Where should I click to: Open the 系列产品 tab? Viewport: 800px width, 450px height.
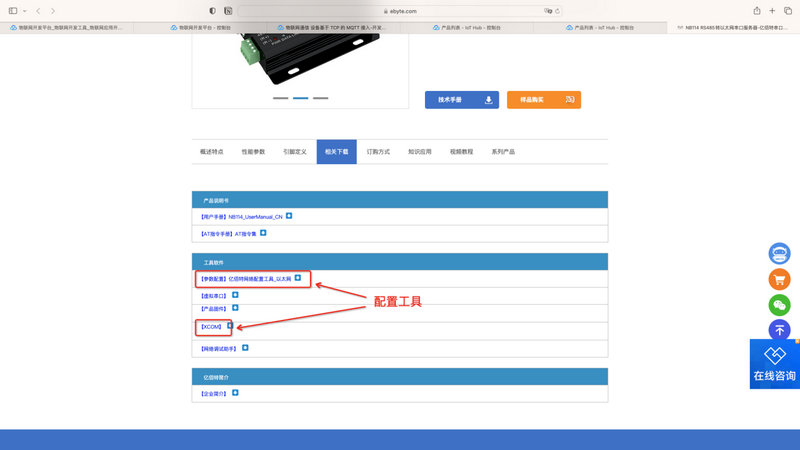click(x=503, y=152)
